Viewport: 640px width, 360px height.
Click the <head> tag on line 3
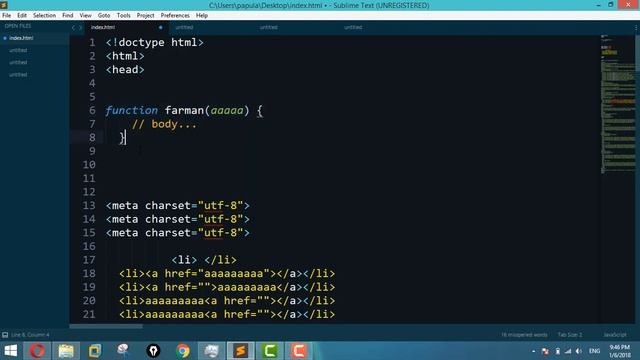125,69
